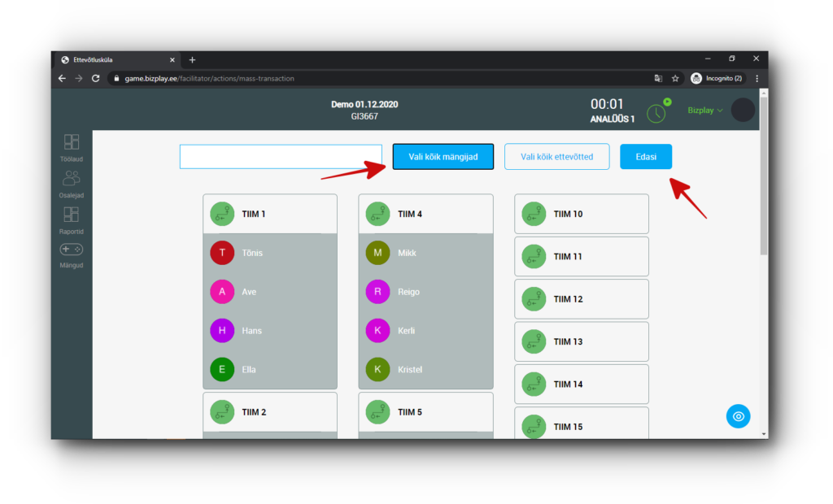The image size is (833, 504).
Task: Open Mängud games controller icon
Action: point(72,254)
